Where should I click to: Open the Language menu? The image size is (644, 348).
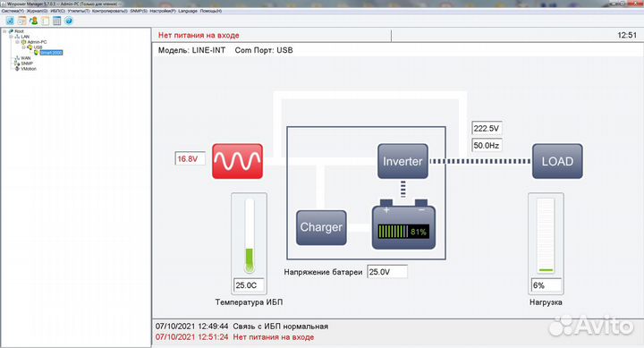(x=188, y=11)
